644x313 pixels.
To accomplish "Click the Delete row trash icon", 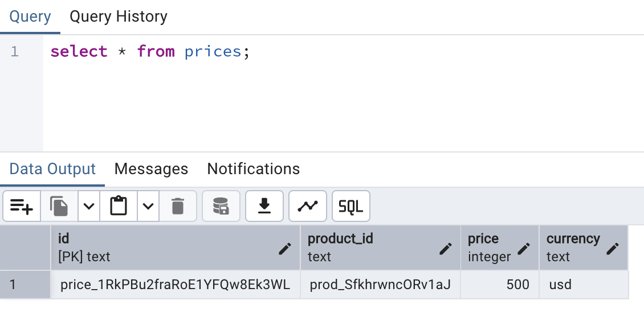I will tap(178, 206).
